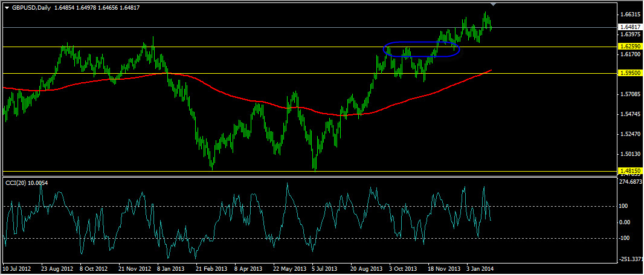This screenshot has height=275, width=644.
Task: Click the GBPUSD,Daily chart title text
Action: tap(32, 7)
